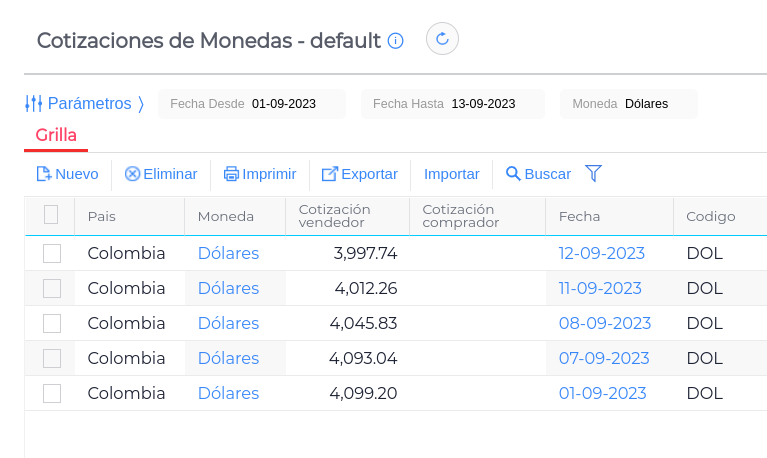This screenshot has height=458, width=767.
Task: Click the info icon beside the page title
Action: (x=395, y=41)
